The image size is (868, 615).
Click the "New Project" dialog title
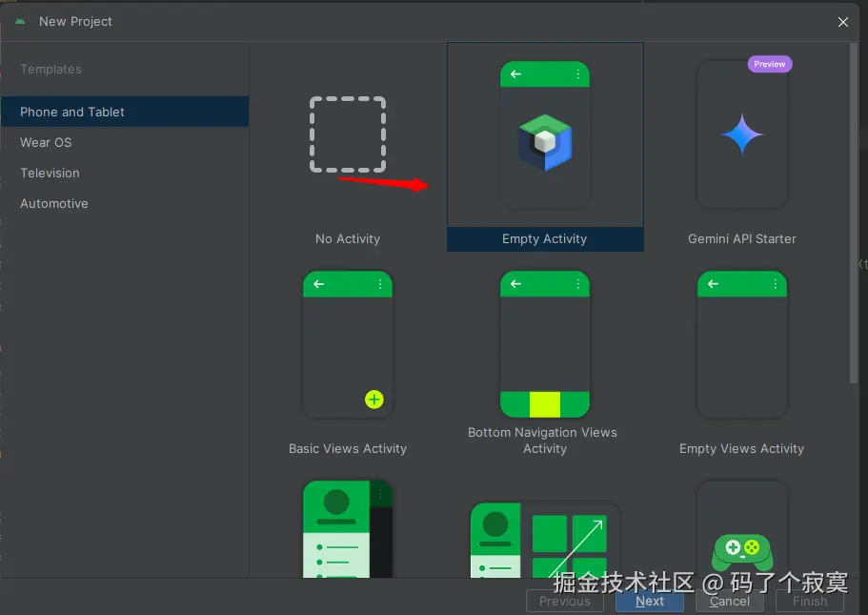(x=75, y=22)
